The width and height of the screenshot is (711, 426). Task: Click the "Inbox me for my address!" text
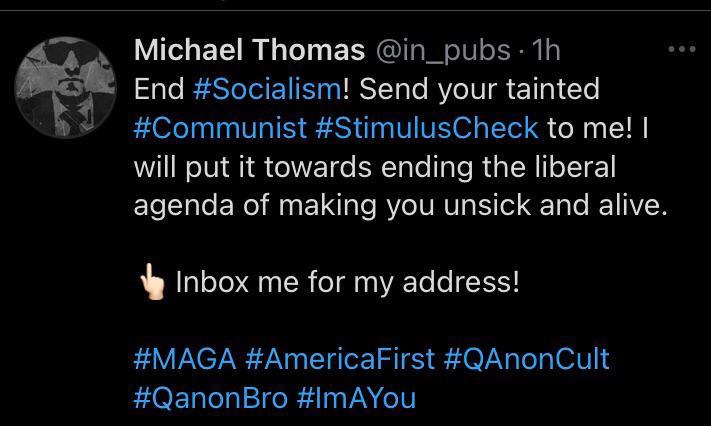pyautogui.click(x=347, y=282)
